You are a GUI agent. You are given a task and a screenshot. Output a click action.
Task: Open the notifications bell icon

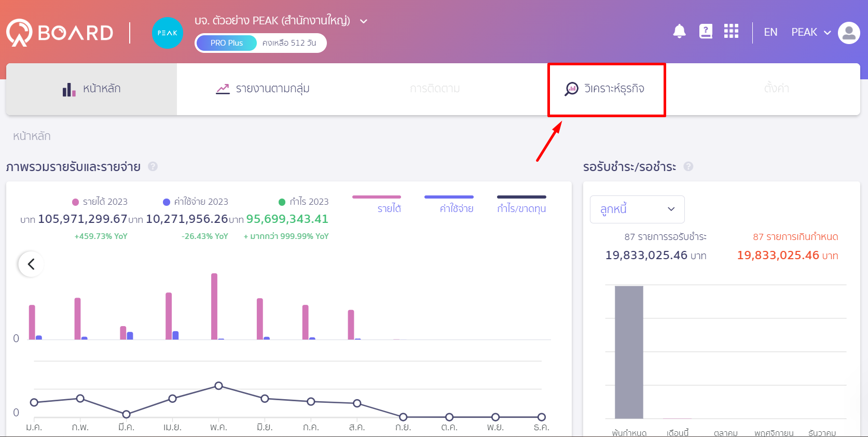click(x=679, y=32)
